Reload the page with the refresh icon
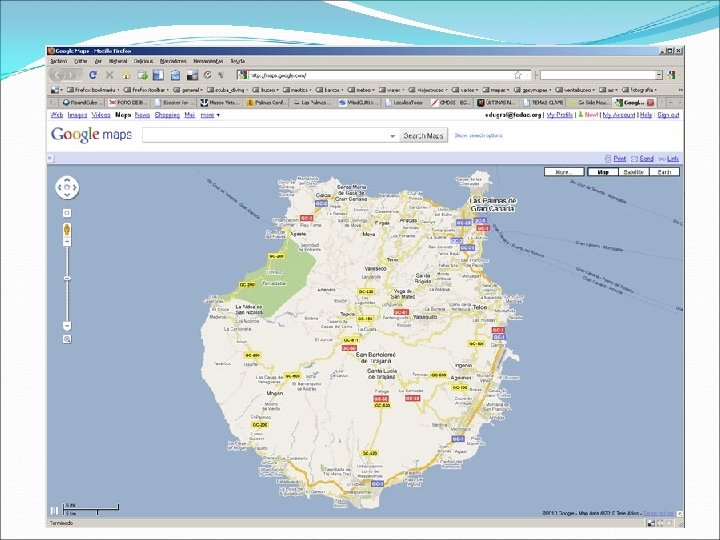The width and height of the screenshot is (720, 540). tap(93, 75)
